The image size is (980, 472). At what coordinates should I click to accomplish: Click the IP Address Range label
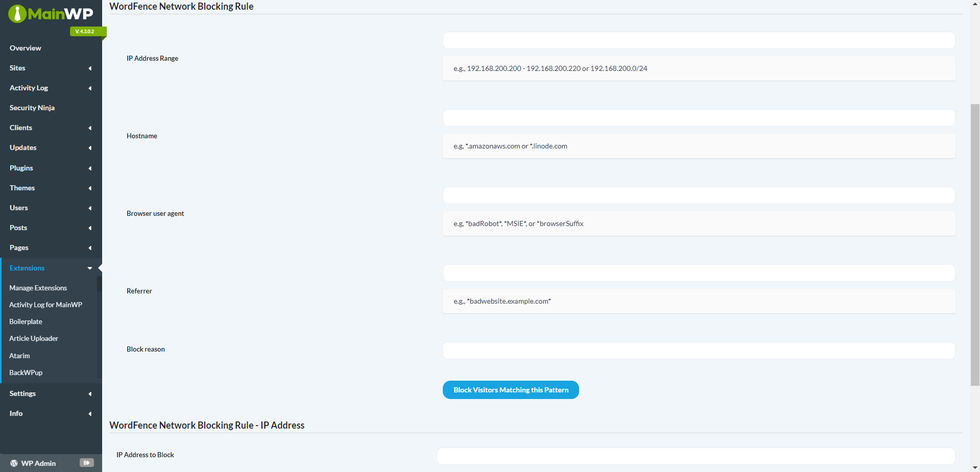pos(152,58)
